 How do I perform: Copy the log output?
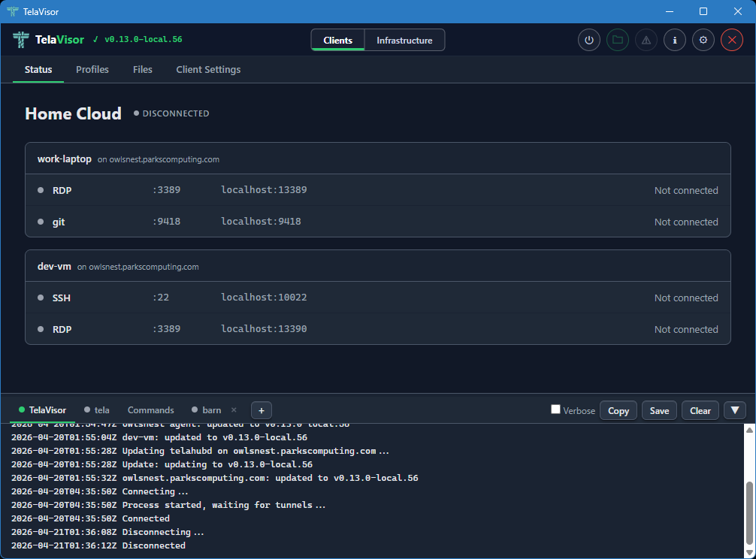pyautogui.click(x=618, y=410)
